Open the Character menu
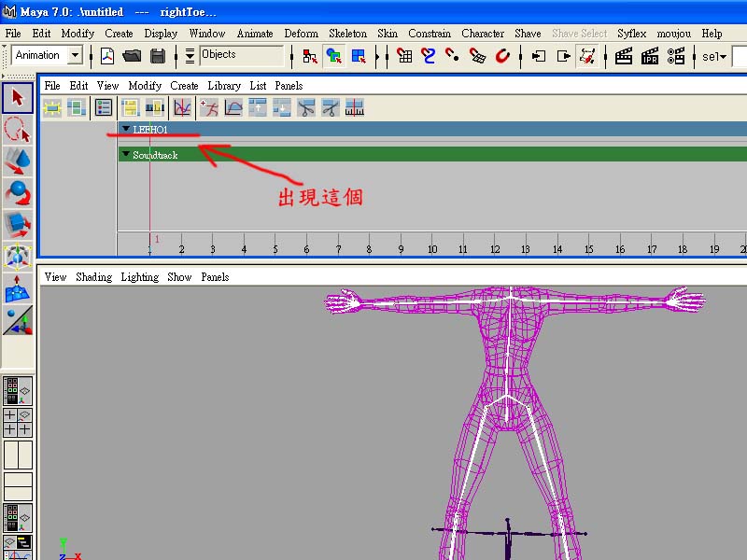 coord(483,34)
